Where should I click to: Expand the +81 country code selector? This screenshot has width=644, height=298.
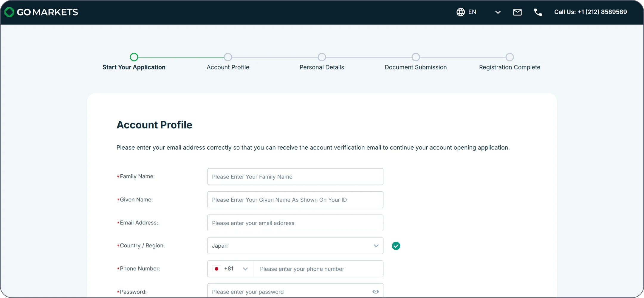(245, 269)
